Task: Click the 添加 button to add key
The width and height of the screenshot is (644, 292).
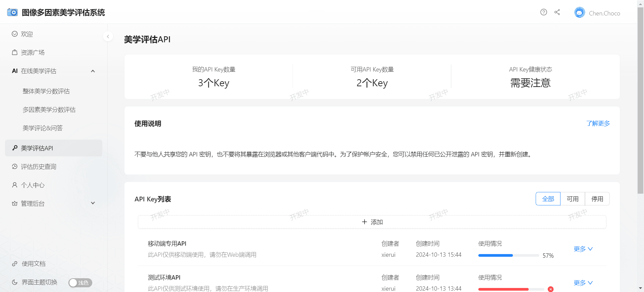Action: pos(372,222)
